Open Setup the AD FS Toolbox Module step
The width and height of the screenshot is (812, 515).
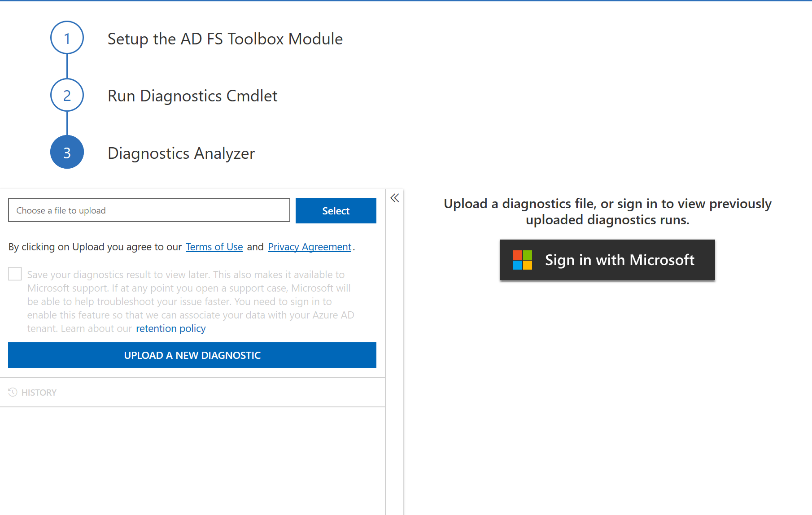[x=225, y=39]
